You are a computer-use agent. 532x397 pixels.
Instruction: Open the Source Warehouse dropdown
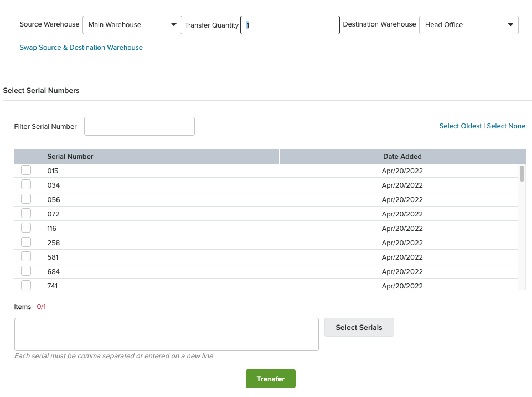(x=132, y=25)
